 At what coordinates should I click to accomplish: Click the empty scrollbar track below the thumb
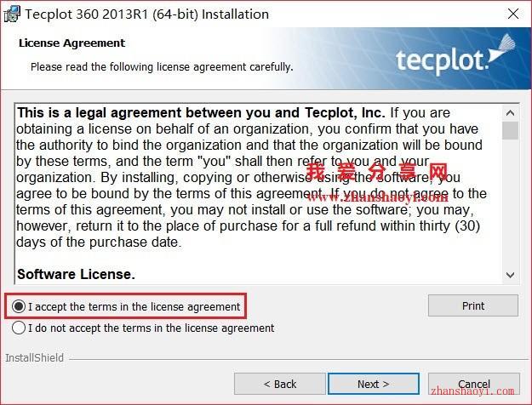coord(510,203)
